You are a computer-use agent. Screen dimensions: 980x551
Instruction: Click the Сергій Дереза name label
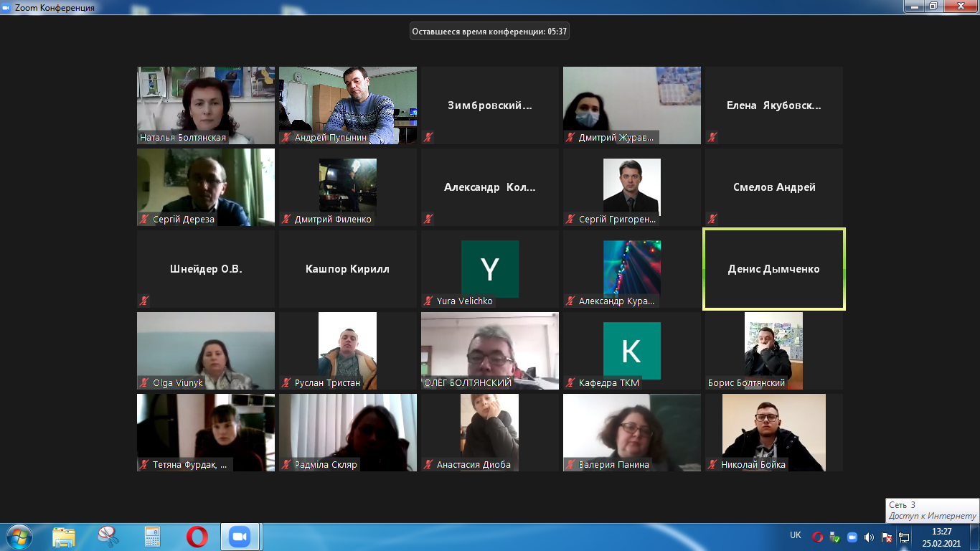(x=184, y=219)
